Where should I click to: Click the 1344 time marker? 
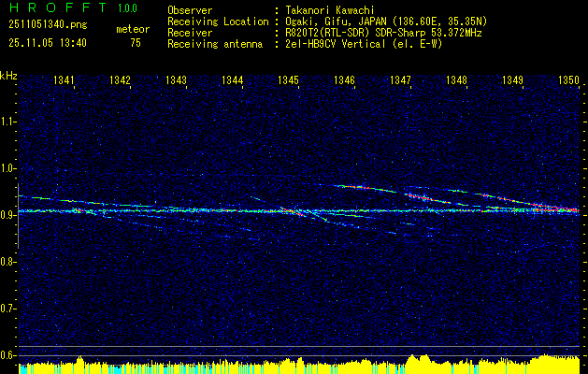pos(232,79)
